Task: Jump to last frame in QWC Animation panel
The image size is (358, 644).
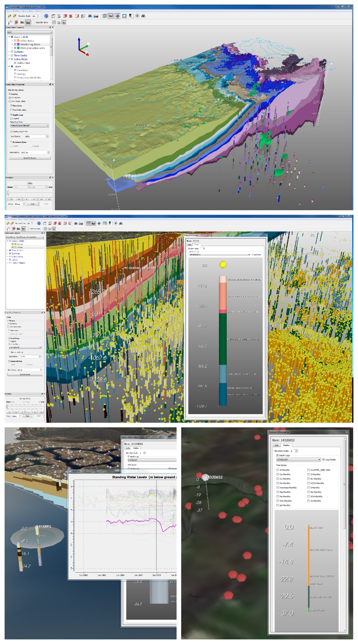Action: (x=49, y=199)
